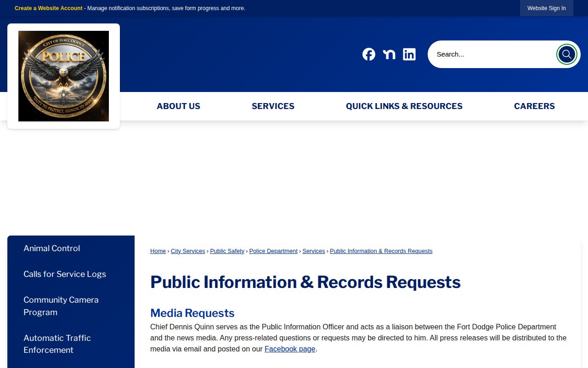This screenshot has width=588, height=368.
Task: Follow the Facebook page text link
Action: tap(290, 349)
